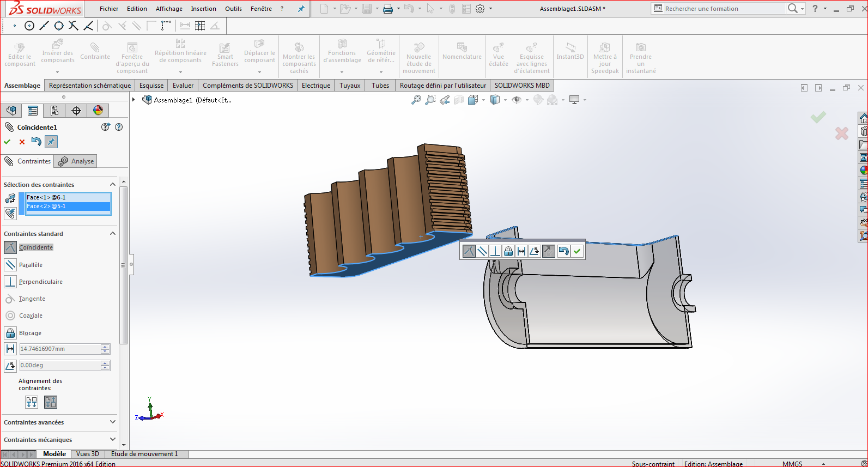Open the DisplayManager color ball tab

tap(98, 111)
